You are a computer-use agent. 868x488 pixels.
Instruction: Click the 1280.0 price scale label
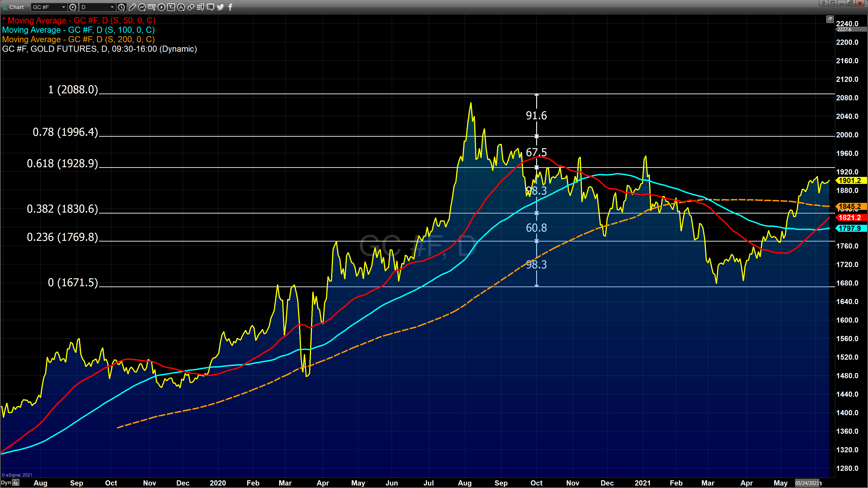point(847,468)
